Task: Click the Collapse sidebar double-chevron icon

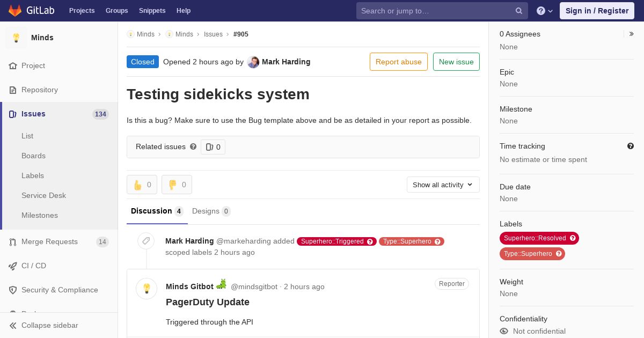Action: 13,325
